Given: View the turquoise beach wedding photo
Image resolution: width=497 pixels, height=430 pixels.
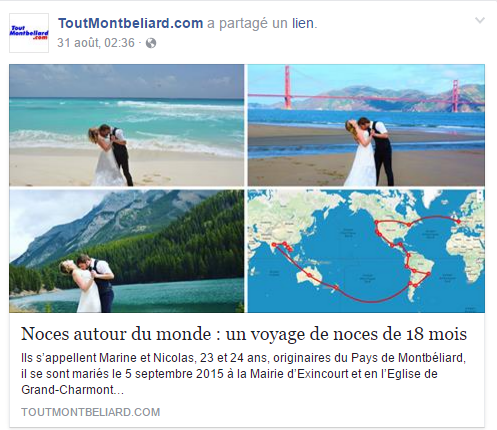Looking at the screenshot, I should click(127, 125).
